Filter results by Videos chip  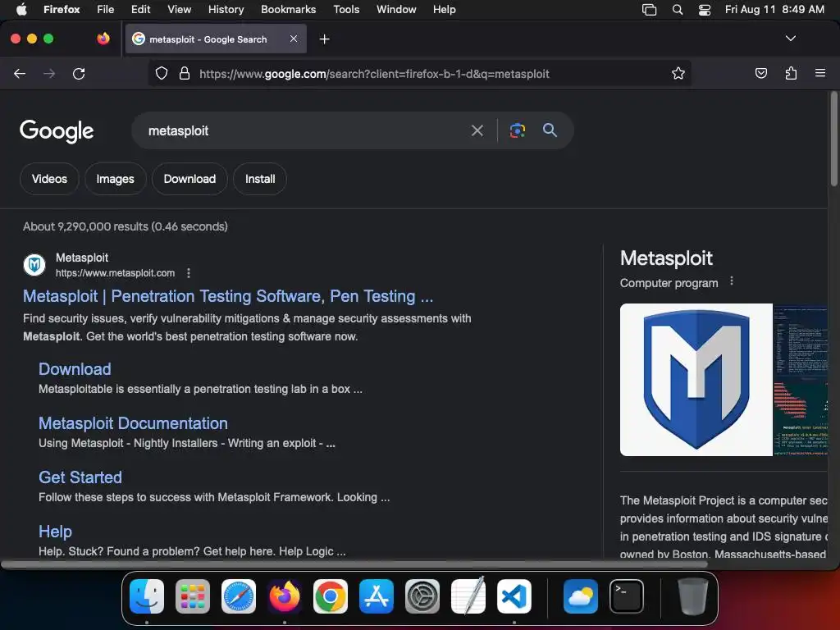(x=49, y=179)
